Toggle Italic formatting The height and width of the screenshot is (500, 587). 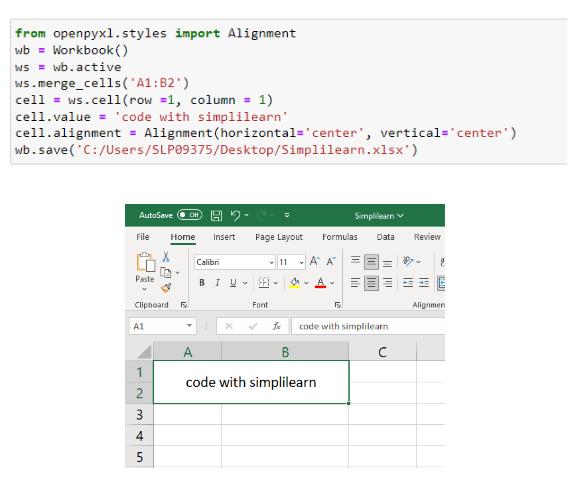point(218,283)
